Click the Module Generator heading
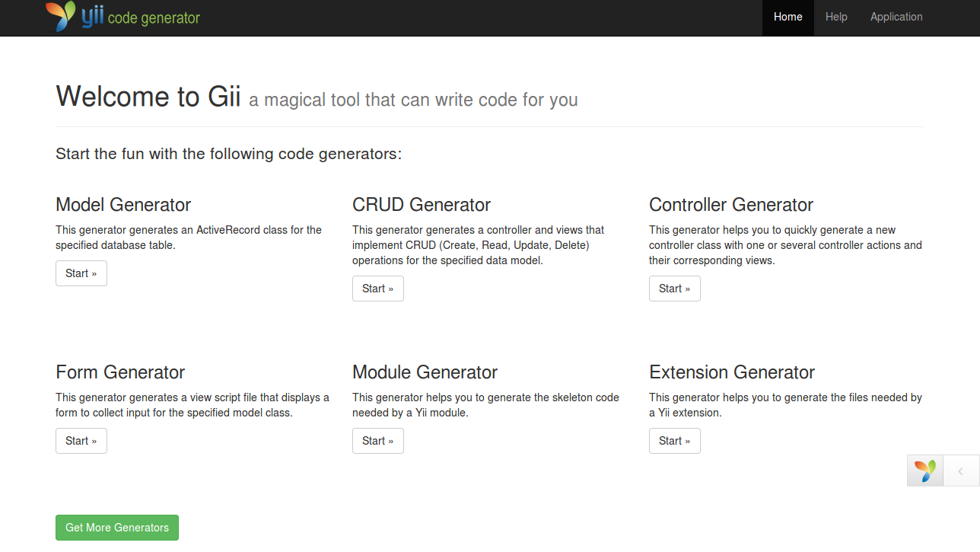 click(x=425, y=372)
